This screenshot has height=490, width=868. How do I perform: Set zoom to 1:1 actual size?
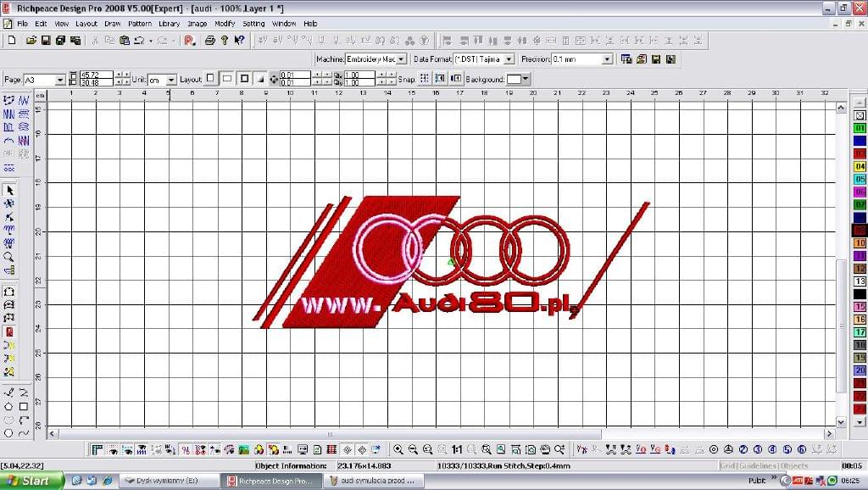457,449
